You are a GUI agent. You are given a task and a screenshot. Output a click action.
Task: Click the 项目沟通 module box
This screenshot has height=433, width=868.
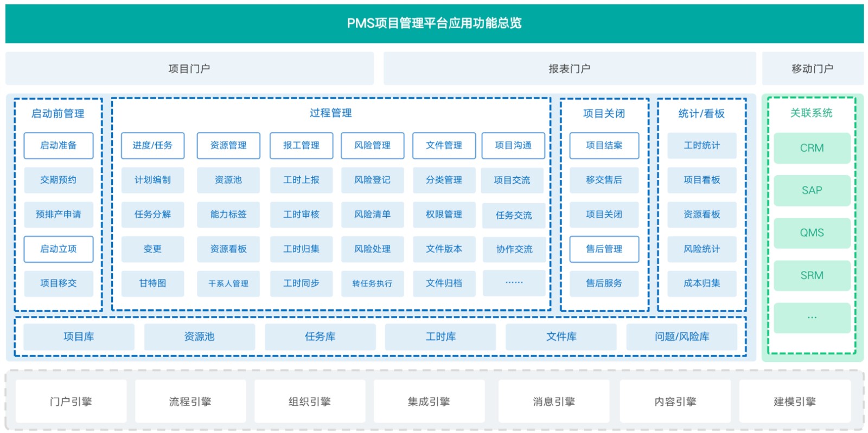pyautogui.click(x=513, y=145)
